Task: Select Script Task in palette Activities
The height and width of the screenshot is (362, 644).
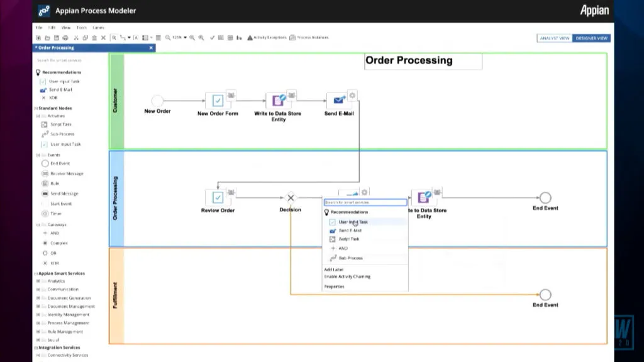Action: [56, 124]
